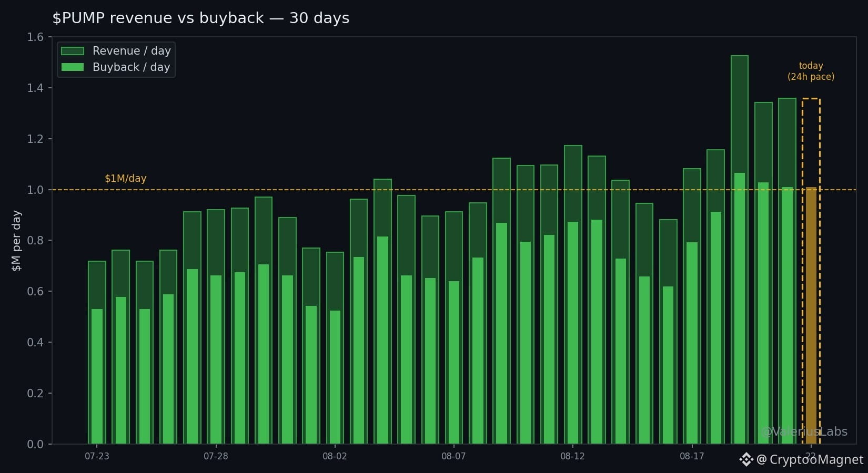Click the "Buyback / day" legend label
868x473 pixels.
[x=132, y=67]
